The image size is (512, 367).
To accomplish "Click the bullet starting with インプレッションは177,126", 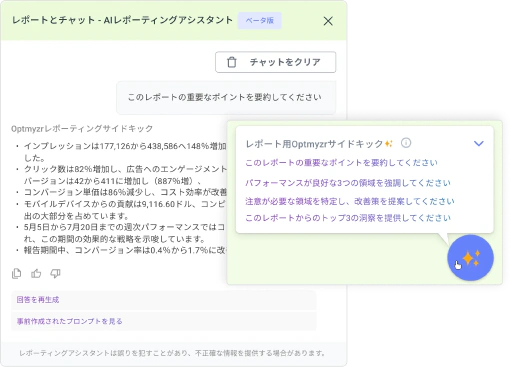I will 125,152.
